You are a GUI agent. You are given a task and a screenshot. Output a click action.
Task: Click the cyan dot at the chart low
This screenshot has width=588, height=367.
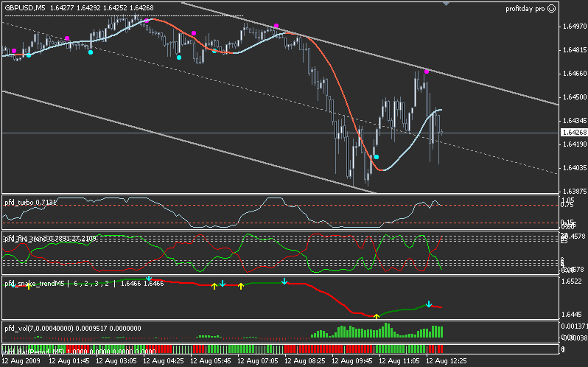point(377,157)
